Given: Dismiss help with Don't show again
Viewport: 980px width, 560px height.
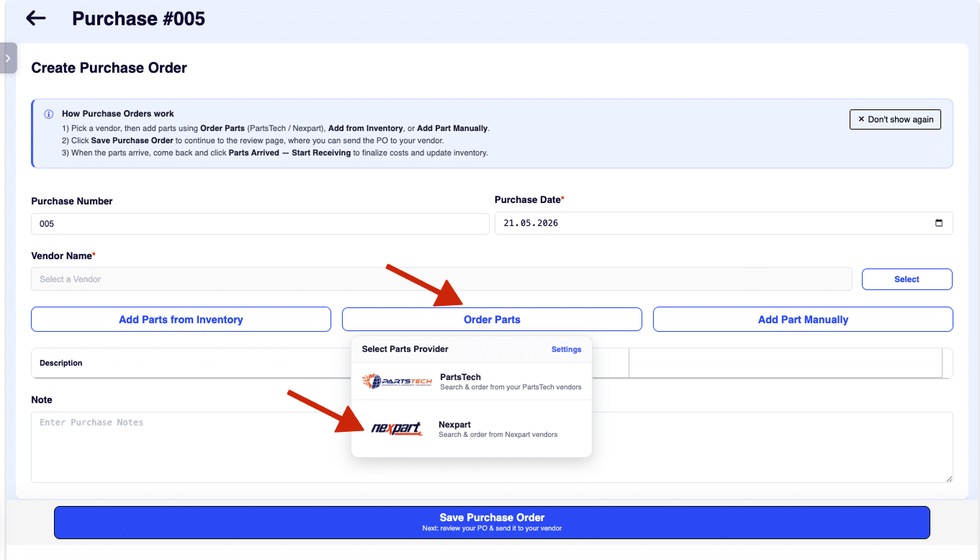Looking at the screenshot, I should [895, 119].
